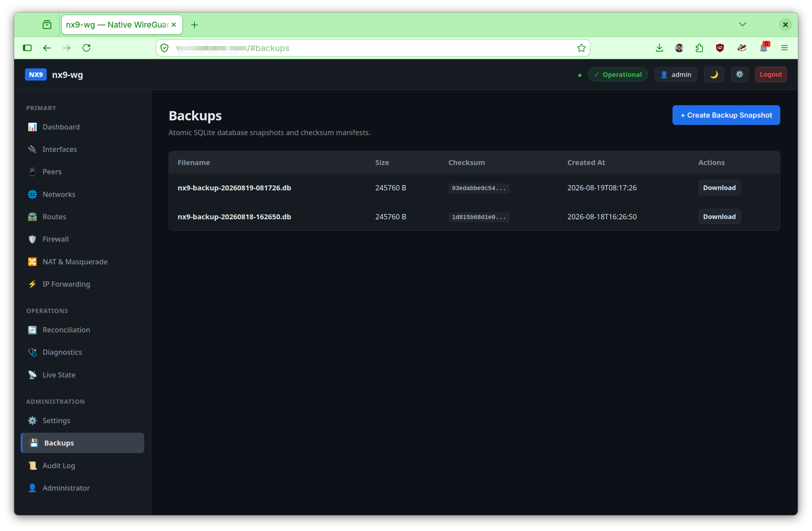Toggle dark mode with the moon button
This screenshot has width=812, height=531.
[x=714, y=75]
